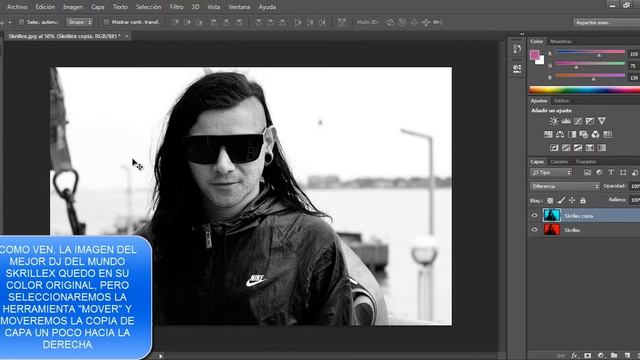Image resolution: width=640 pixels, height=360 pixels.
Task: Add a Curves adjustment
Action: pos(578,121)
